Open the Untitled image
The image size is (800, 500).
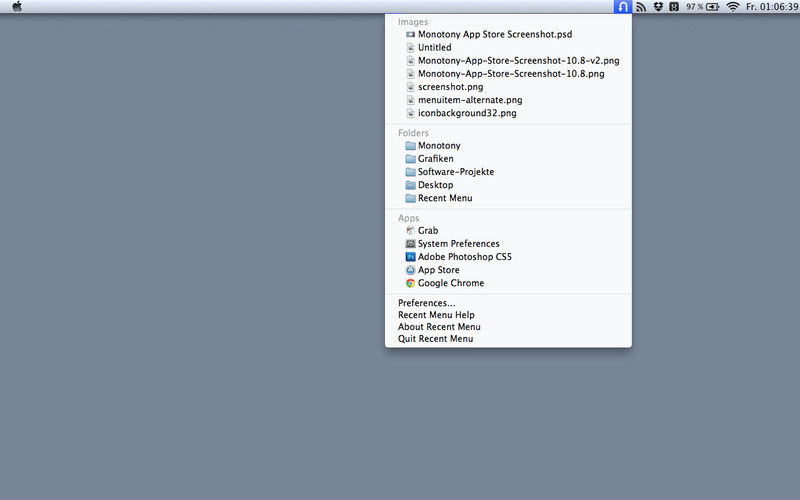[x=508, y=47]
